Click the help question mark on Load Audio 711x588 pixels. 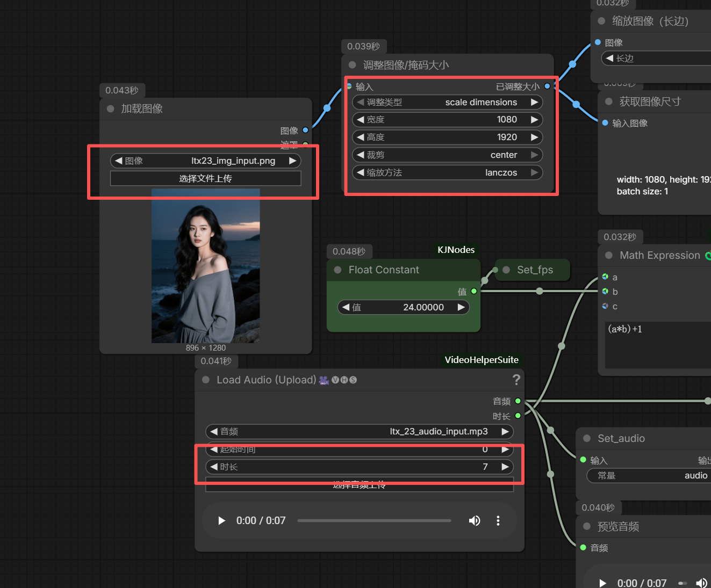516,380
